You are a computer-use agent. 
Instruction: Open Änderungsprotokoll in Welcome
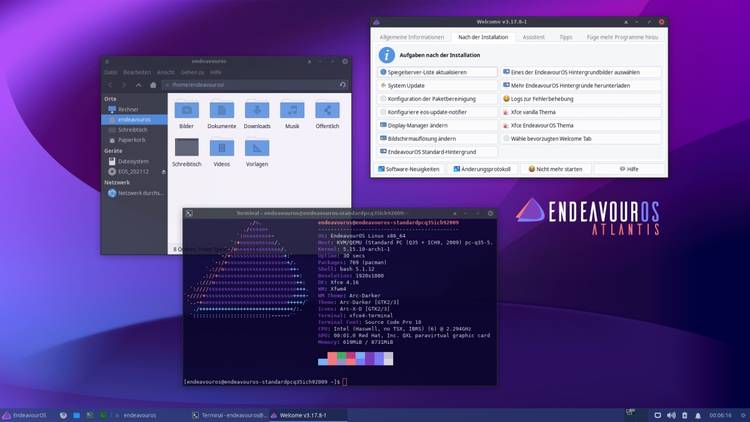coord(482,169)
